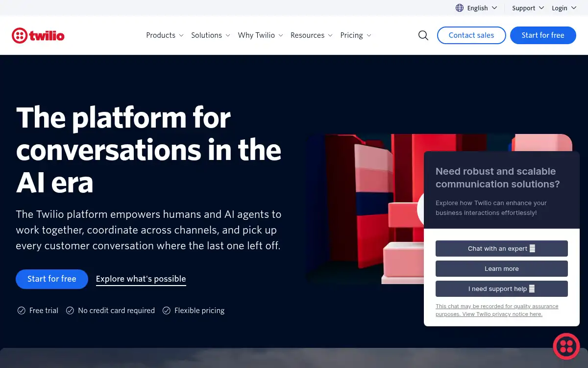
Task: Click the "No credit card required" text
Action: 117,311
